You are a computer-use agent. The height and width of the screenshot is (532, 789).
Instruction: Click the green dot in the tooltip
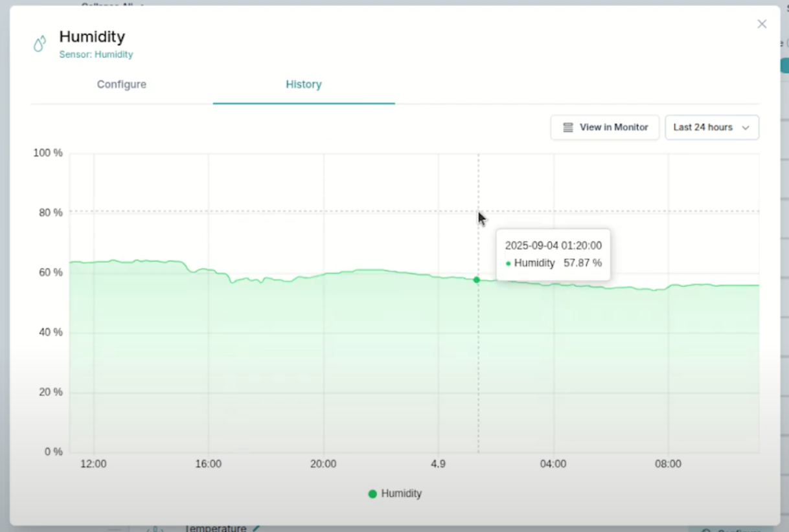[x=509, y=263]
